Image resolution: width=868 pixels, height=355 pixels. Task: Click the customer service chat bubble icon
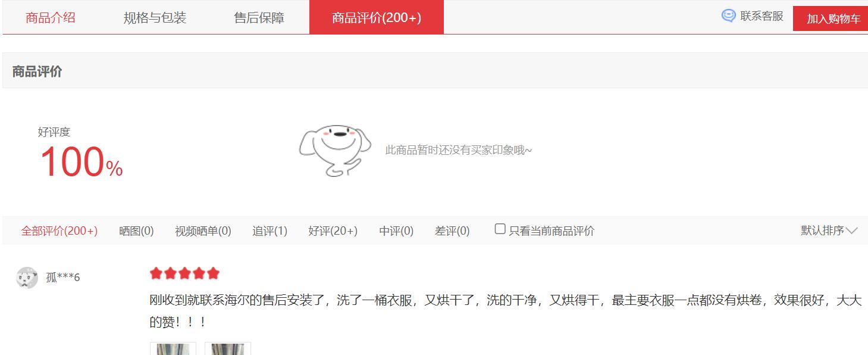point(728,16)
